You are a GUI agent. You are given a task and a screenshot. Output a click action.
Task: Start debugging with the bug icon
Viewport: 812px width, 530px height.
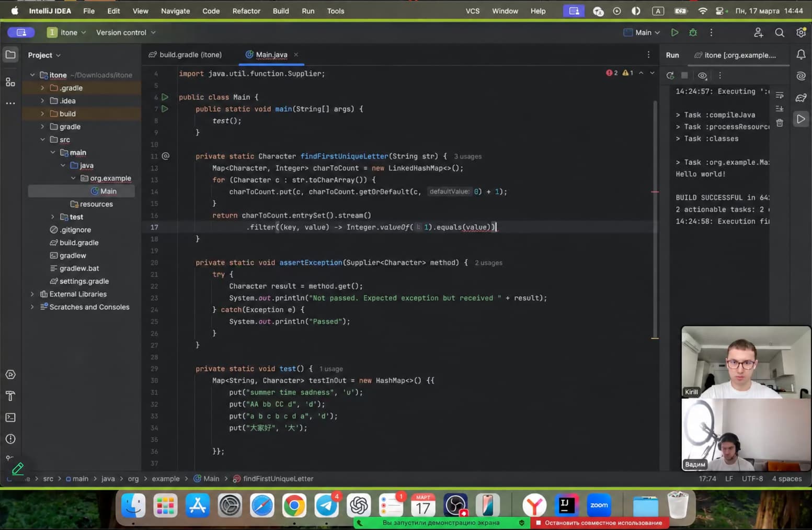(693, 32)
